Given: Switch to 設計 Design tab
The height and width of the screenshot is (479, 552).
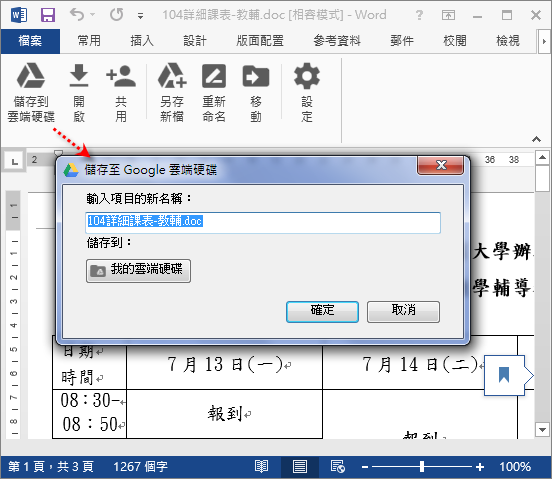Looking at the screenshot, I should [195, 41].
